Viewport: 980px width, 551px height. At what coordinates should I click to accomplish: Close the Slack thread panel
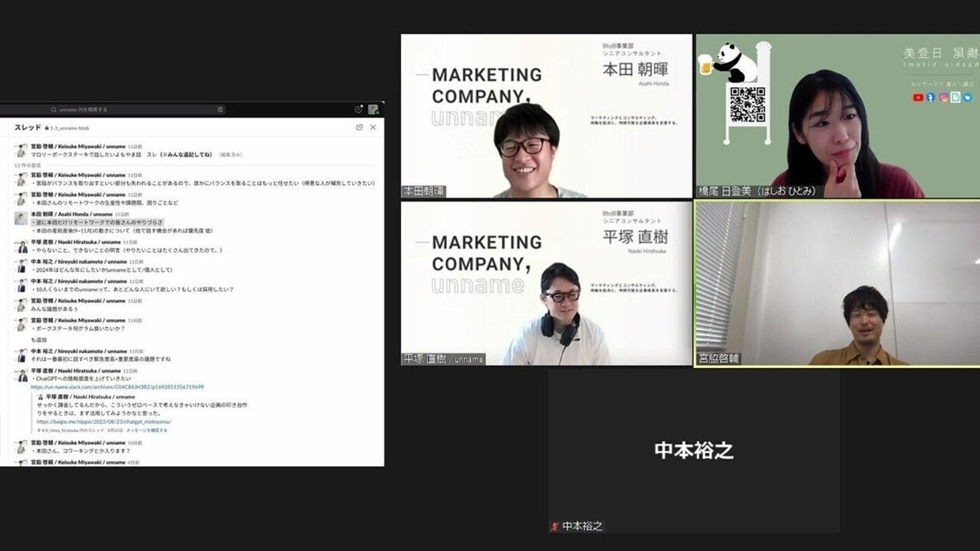point(373,127)
